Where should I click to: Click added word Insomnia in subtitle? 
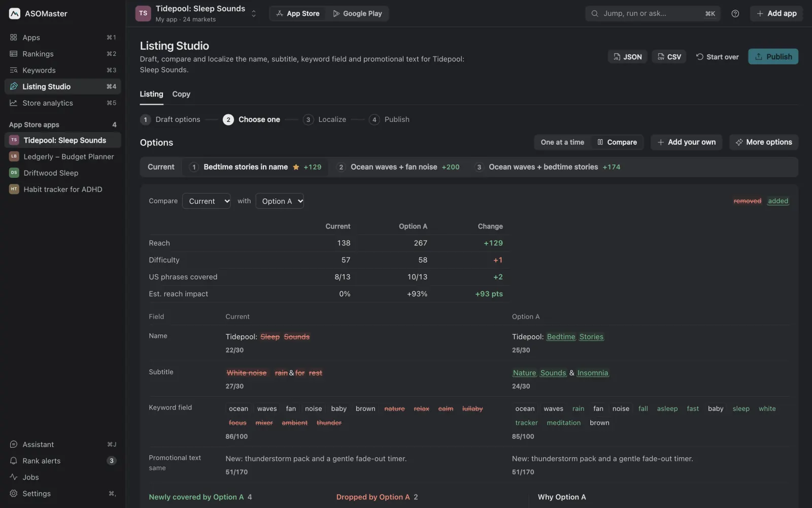592,373
